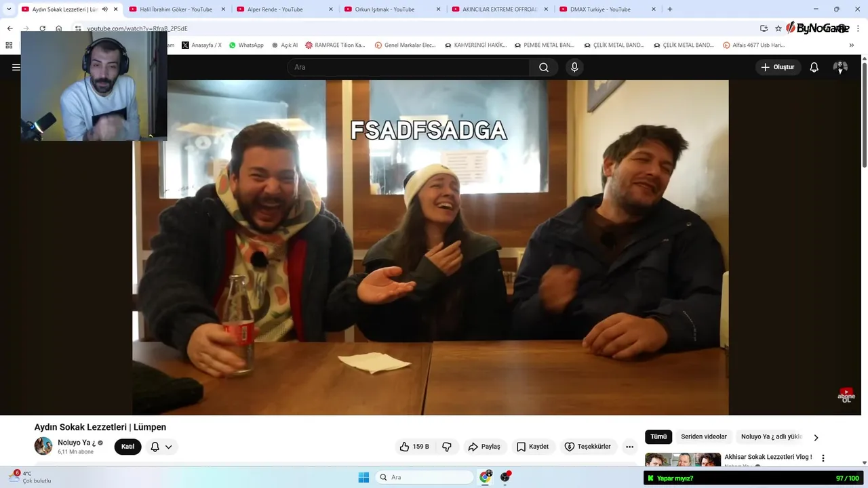Click the Oluştur create button

778,67
